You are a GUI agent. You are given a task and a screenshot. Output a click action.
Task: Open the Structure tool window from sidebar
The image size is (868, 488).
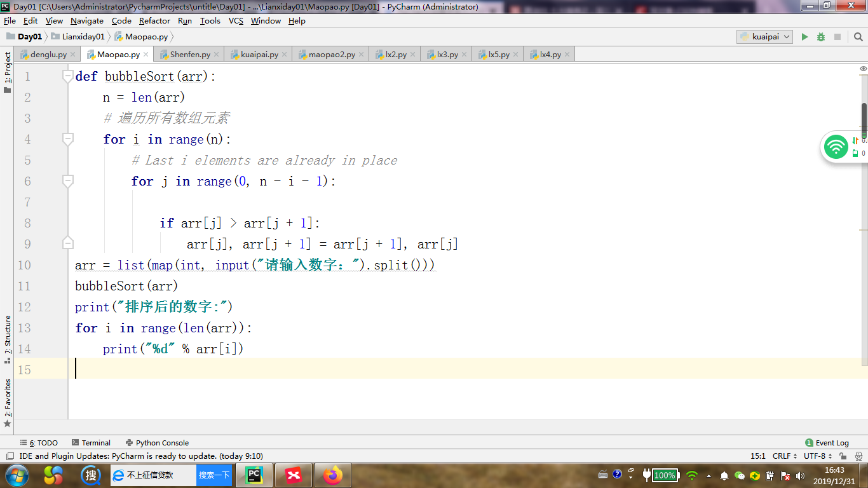click(8, 339)
